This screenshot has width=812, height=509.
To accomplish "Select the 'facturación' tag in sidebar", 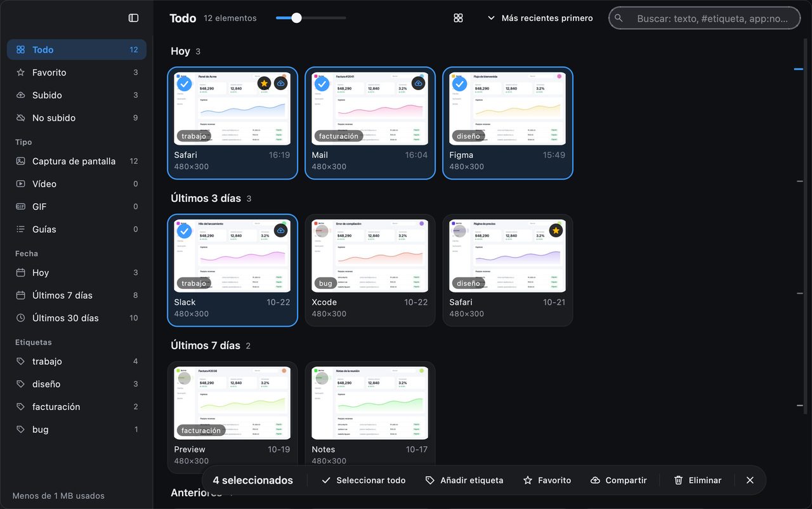I will (77, 407).
